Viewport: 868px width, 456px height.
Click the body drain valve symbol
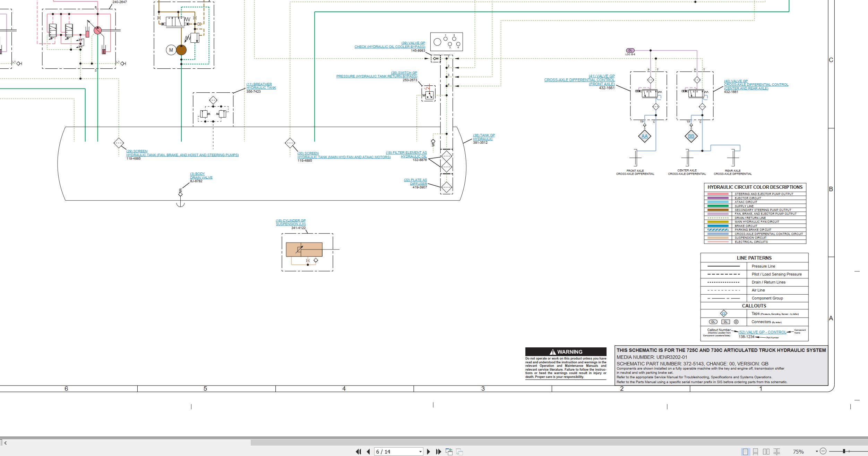180,197
